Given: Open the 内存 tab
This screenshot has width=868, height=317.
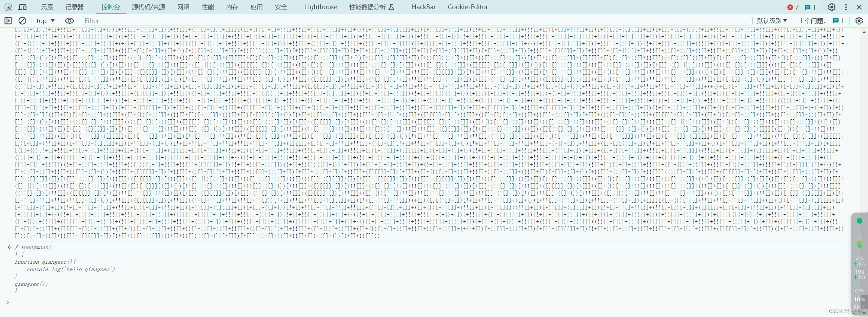Looking at the screenshot, I should [232, 7].
